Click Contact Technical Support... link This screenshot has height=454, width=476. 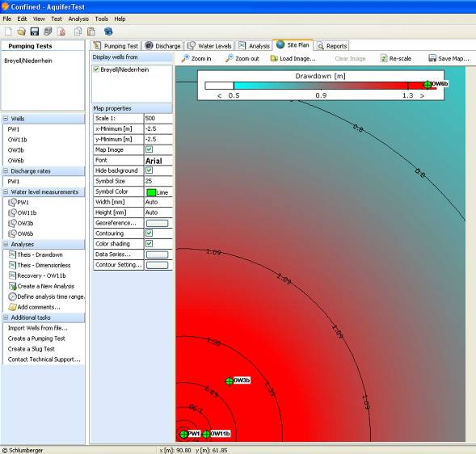44,359
